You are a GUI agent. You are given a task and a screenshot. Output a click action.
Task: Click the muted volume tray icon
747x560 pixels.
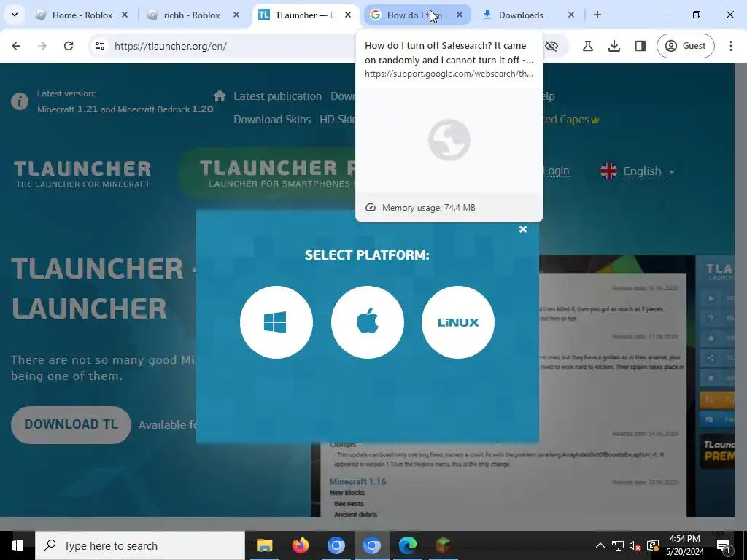(635, 545)
